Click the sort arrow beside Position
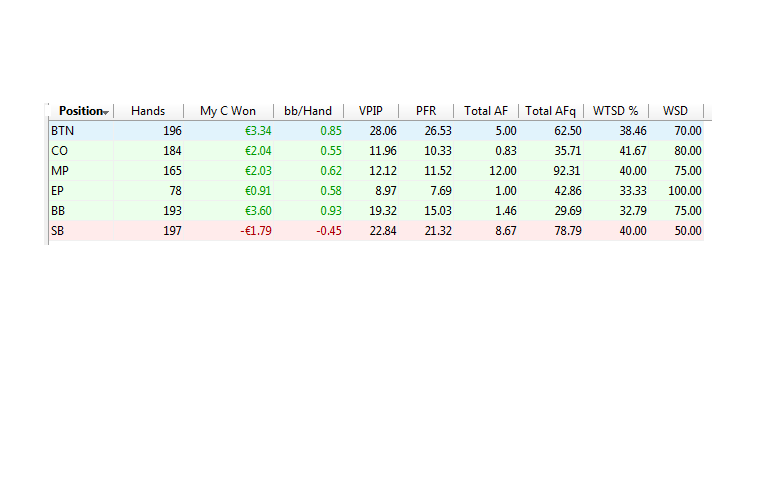Screen dimensions: 768x480 pos(106,113)
